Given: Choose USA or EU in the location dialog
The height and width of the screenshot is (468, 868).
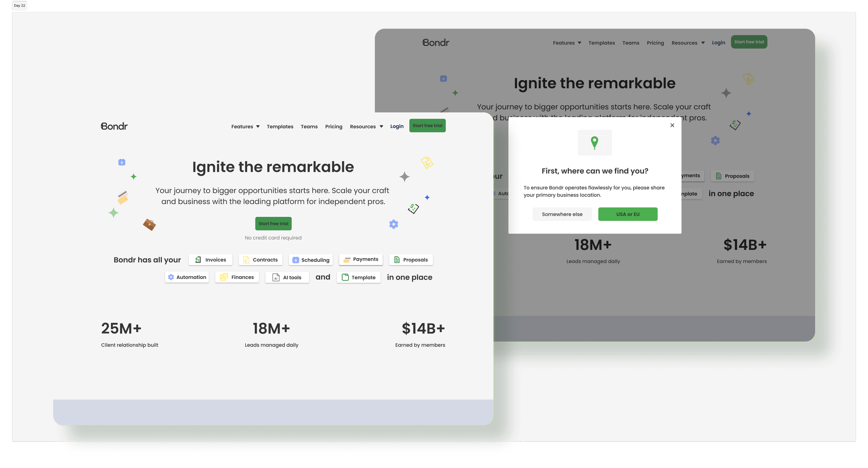Looking at the screenshot, I should pyautogui.click(x=628, y=214).
